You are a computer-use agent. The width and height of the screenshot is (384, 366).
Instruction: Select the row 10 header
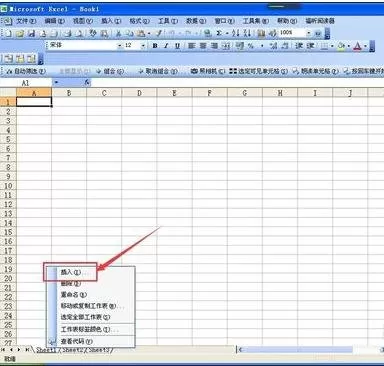pos(8,186)
